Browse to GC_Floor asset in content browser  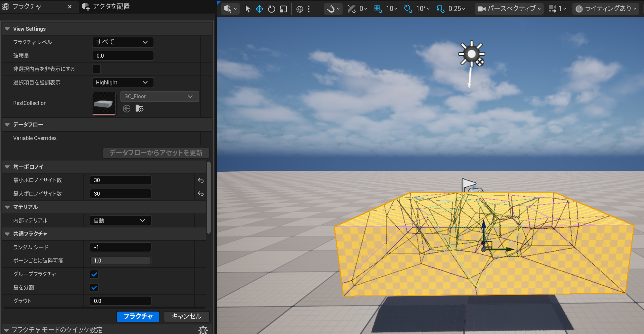140,109
